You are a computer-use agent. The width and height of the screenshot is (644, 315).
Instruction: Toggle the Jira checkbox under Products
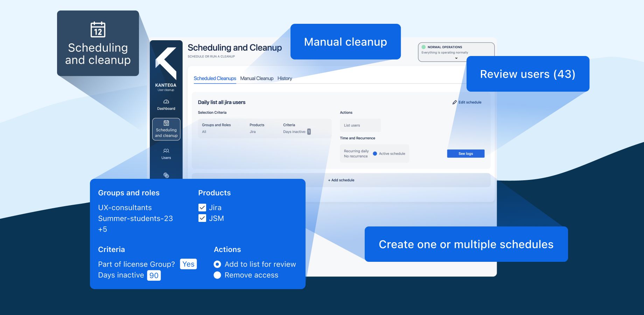(x=202, y=208)
